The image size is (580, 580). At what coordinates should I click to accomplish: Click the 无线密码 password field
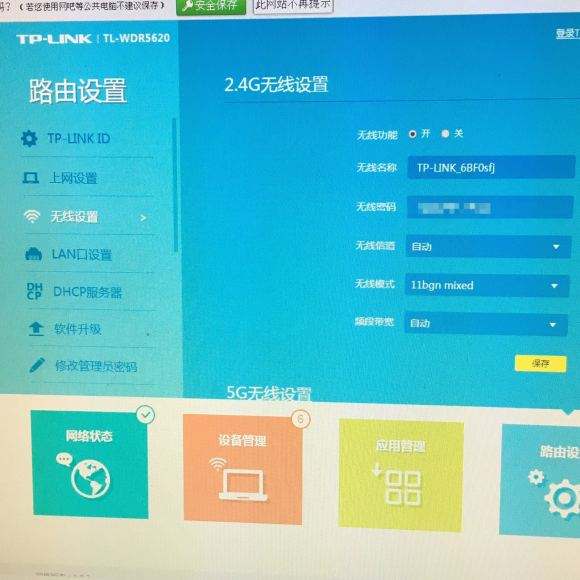(490, 207)
